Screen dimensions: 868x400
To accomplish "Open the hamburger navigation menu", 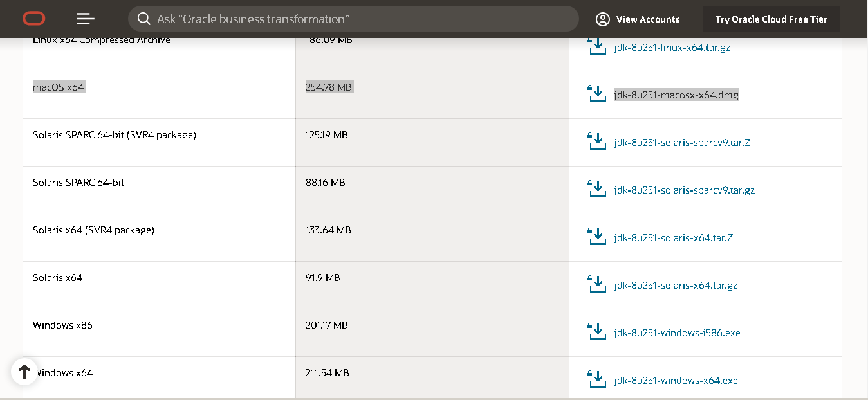I will [x=86, y=19].
